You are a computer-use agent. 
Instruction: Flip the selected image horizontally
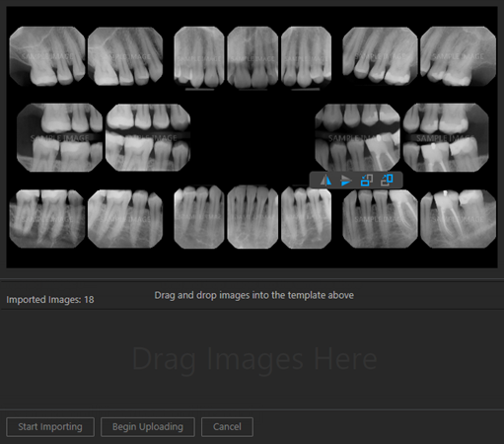point(325,181)
